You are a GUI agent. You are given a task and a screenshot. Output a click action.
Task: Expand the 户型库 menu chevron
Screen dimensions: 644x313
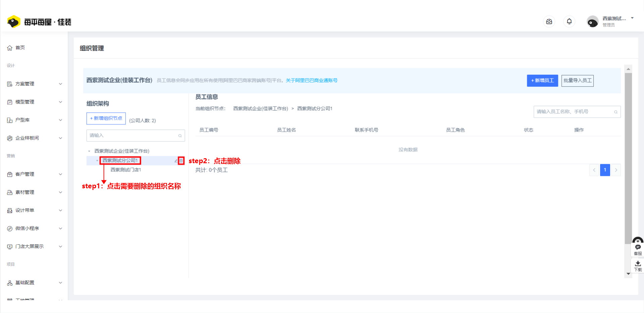[60, 120]
